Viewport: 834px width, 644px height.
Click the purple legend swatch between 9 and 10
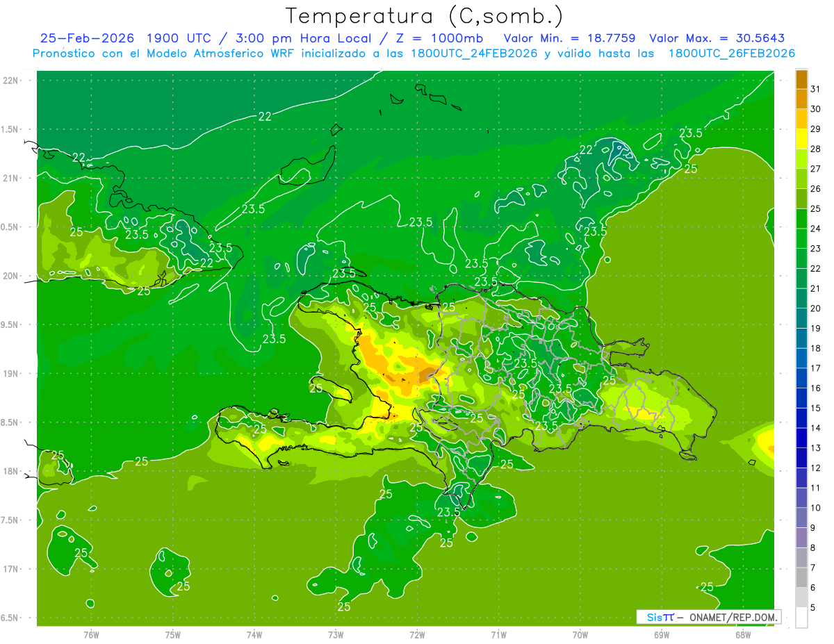tap(801, 518)
